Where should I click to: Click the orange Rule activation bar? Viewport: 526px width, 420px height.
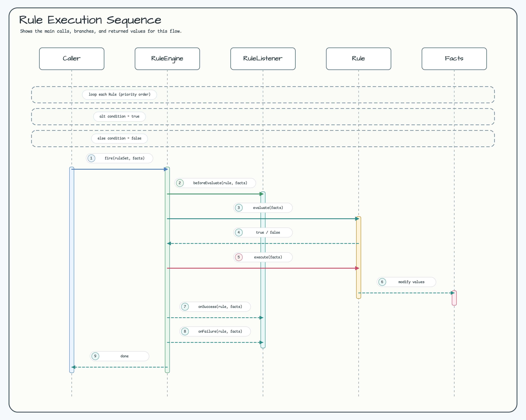[359, 258]
